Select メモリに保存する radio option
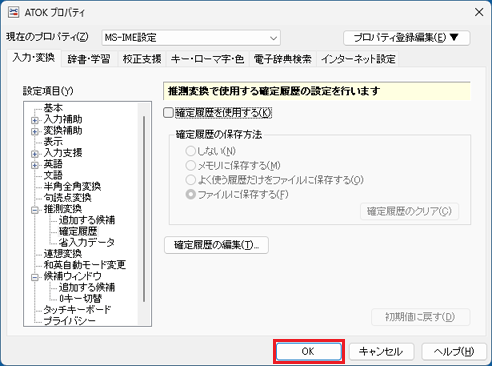This screenshot has height=366, width=492. pyautogui.click(x=190, y=165)
